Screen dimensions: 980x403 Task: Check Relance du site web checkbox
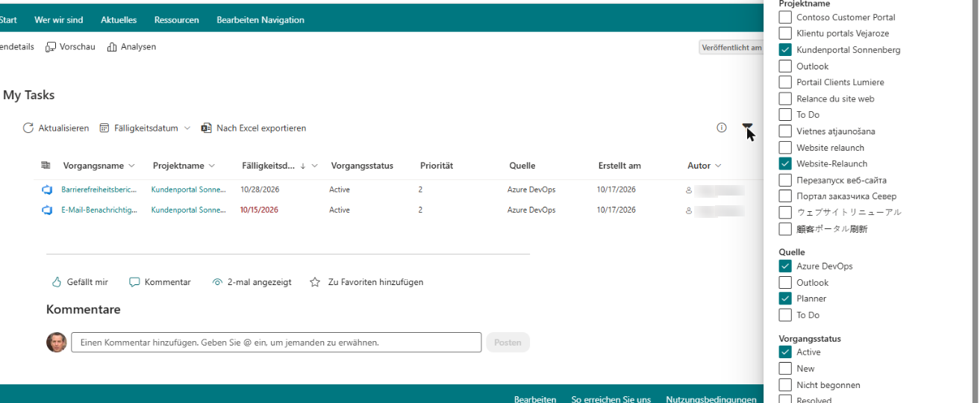[785, 99]
